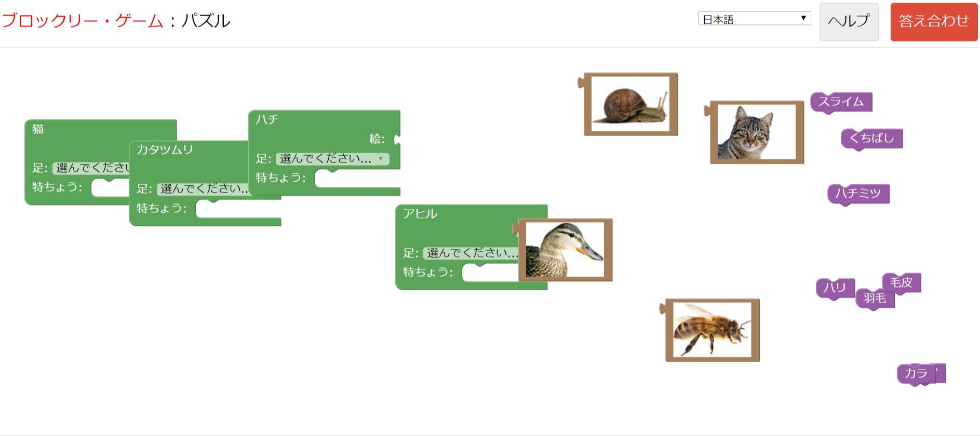Click the purple カラ trait block

(x=915, y=374)
